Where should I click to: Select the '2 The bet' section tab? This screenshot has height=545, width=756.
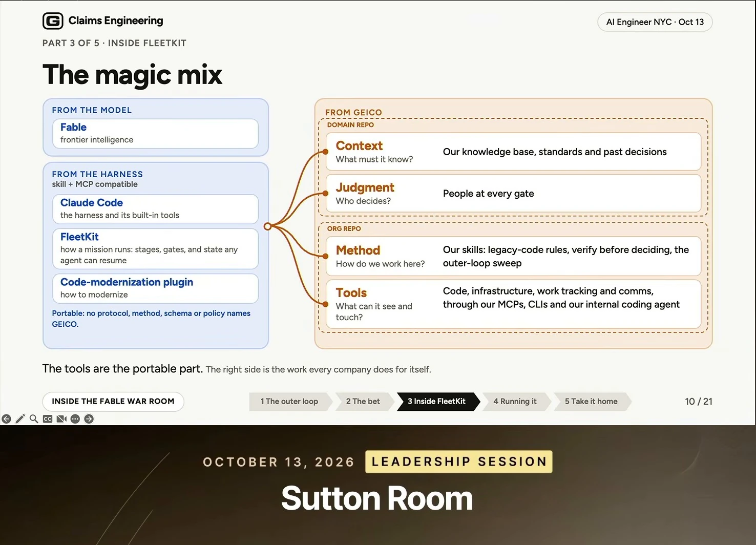coord(363,402)
